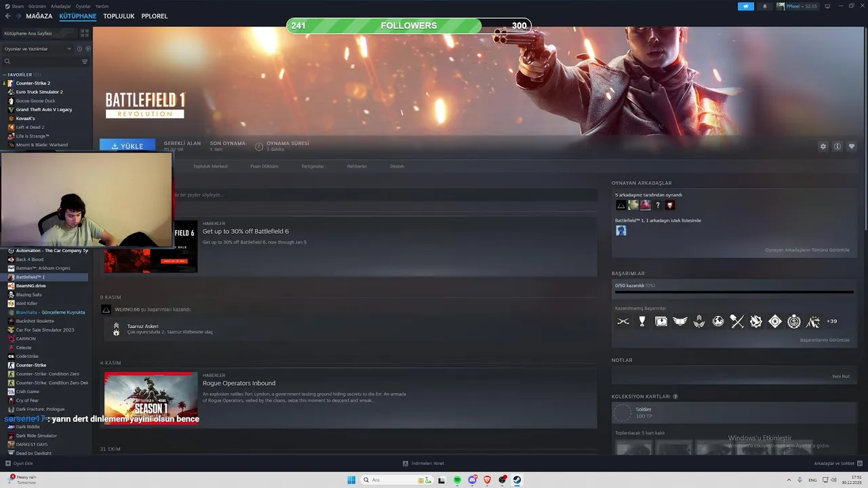Image resolution: width=868 pixels, height=488 pixels.
Task: Open Spotify from the taskbar
Action: [457, 480]
